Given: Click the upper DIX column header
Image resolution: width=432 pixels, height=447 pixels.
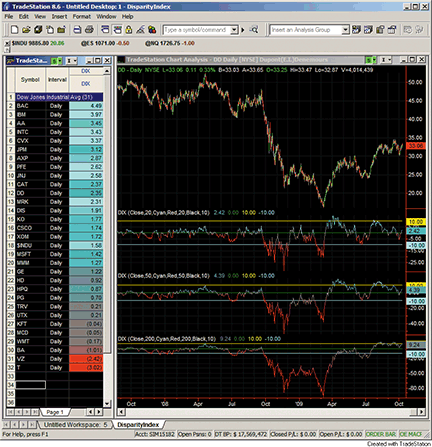Looking at the screenshot, I should pyautogui.click(x=86, y=71).
